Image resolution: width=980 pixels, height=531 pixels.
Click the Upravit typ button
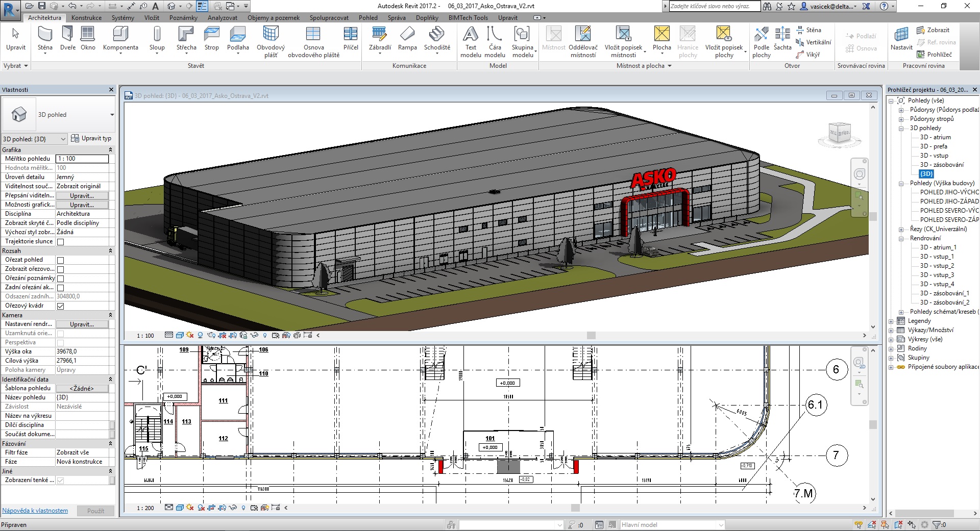tap(91, 138)
